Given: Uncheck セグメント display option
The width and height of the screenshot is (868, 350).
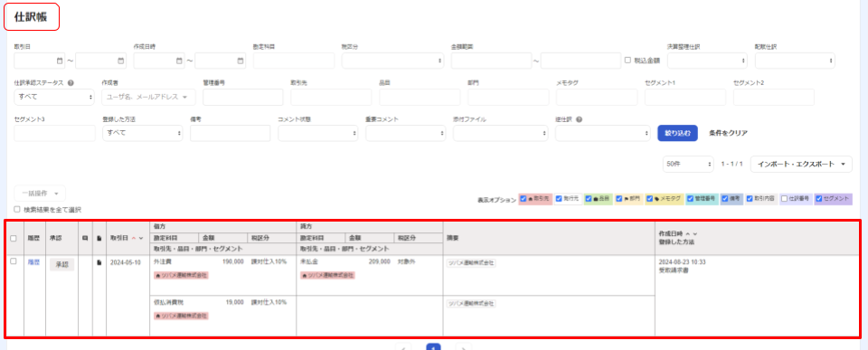Looking at the screenshot, I should point(819,198).
